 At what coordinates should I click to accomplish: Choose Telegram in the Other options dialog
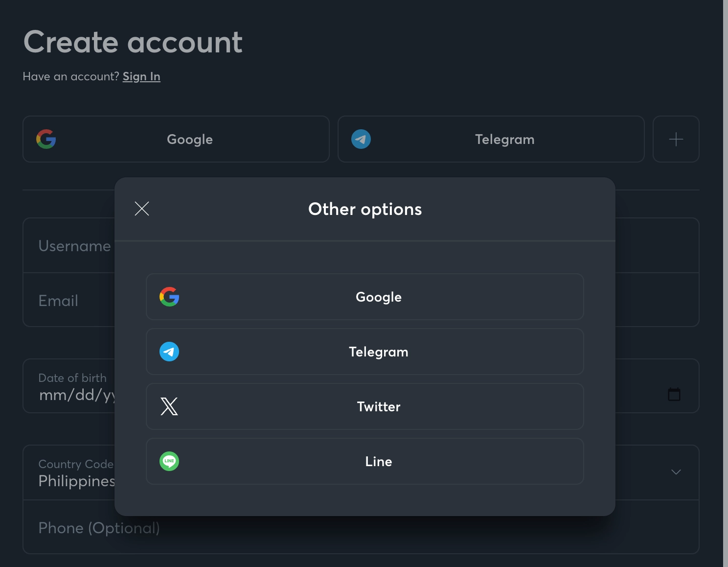click(364, 352)
